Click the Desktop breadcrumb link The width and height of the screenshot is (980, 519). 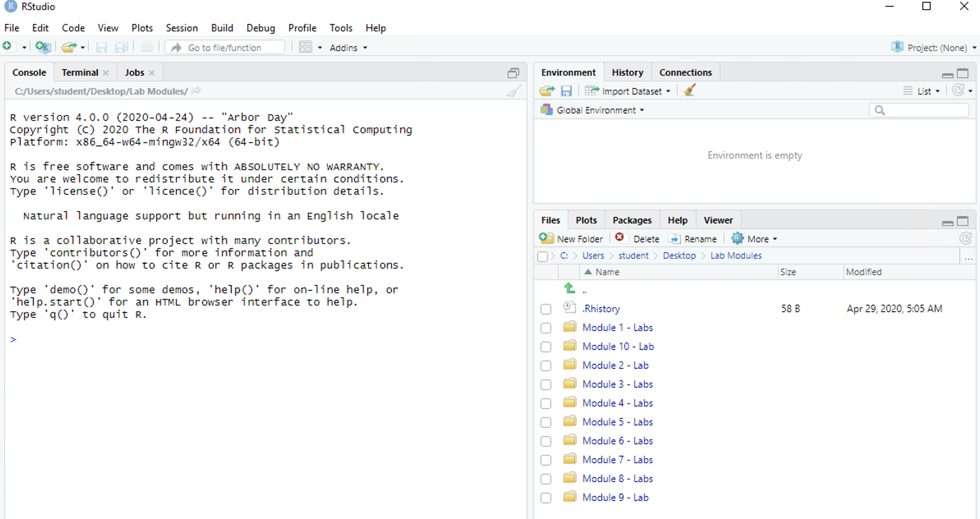679,255
